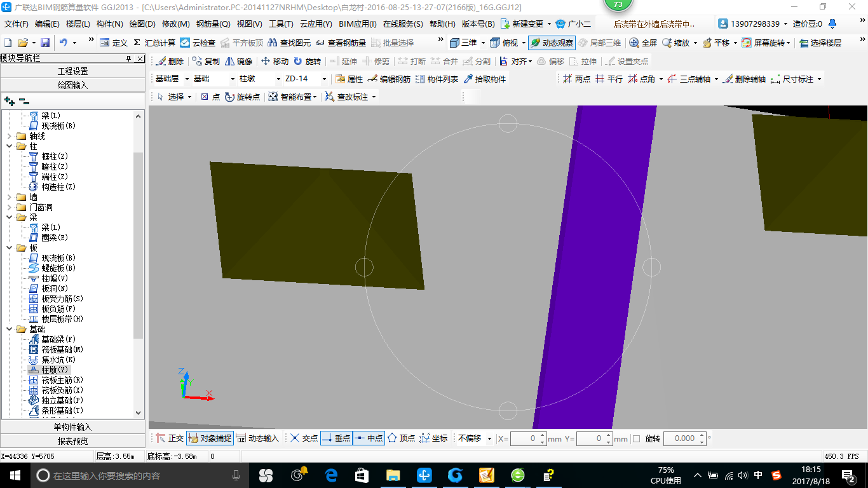Open the 工具(T) menu
The height and width of the screenshot is (488, 868).
tap(281, 24)
